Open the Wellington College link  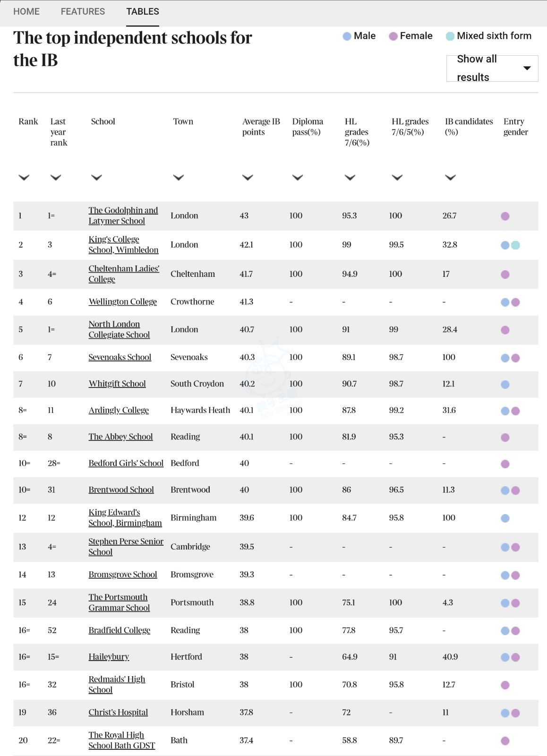tap(123, 301)
